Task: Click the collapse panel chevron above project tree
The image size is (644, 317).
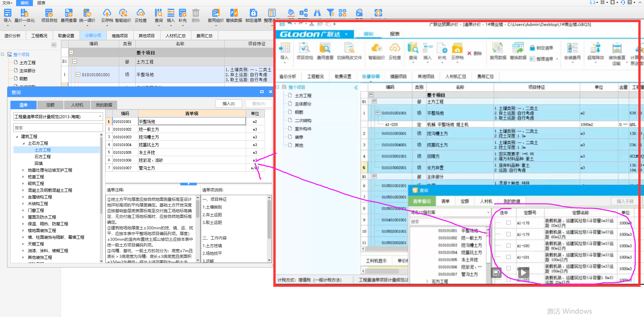Action: 54,45
